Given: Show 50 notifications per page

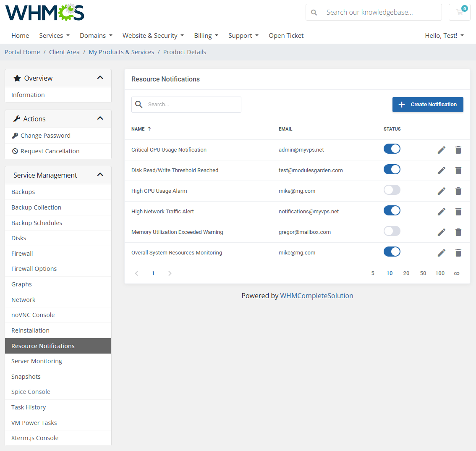Looking at the screenshot, I should (423, 273).
